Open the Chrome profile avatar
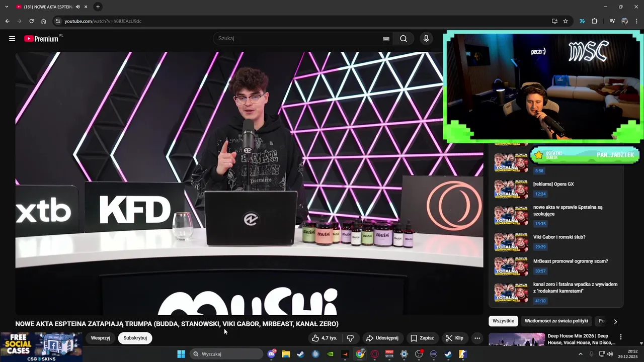Viewport: 644px width, 362px height. tap(624, 21)
